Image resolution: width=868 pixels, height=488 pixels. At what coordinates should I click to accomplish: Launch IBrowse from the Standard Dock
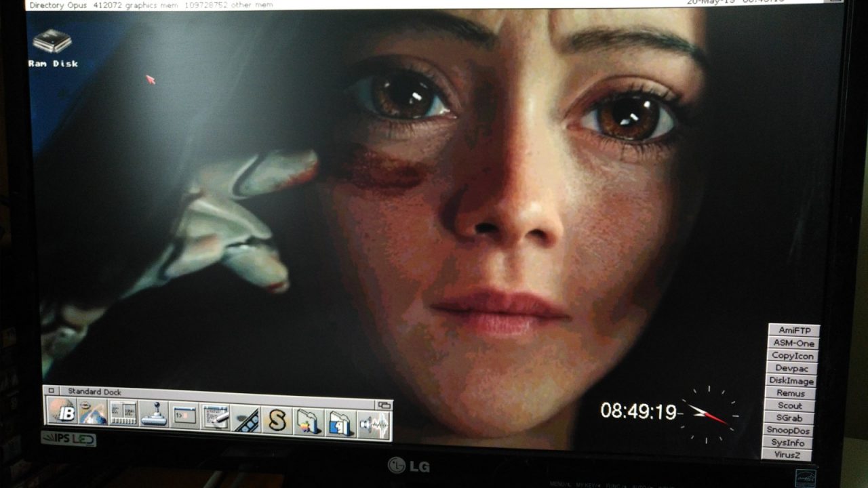62,411
